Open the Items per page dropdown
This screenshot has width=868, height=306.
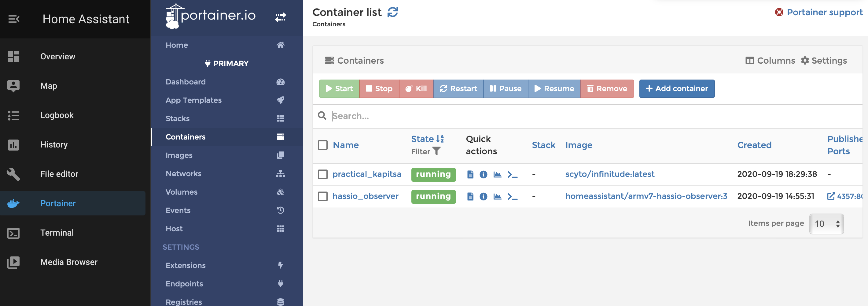826,224
